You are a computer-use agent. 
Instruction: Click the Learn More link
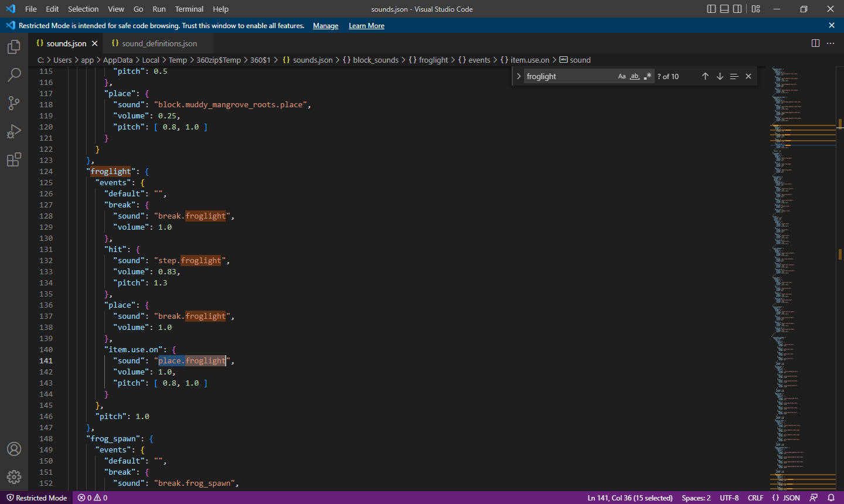(366, 26)
